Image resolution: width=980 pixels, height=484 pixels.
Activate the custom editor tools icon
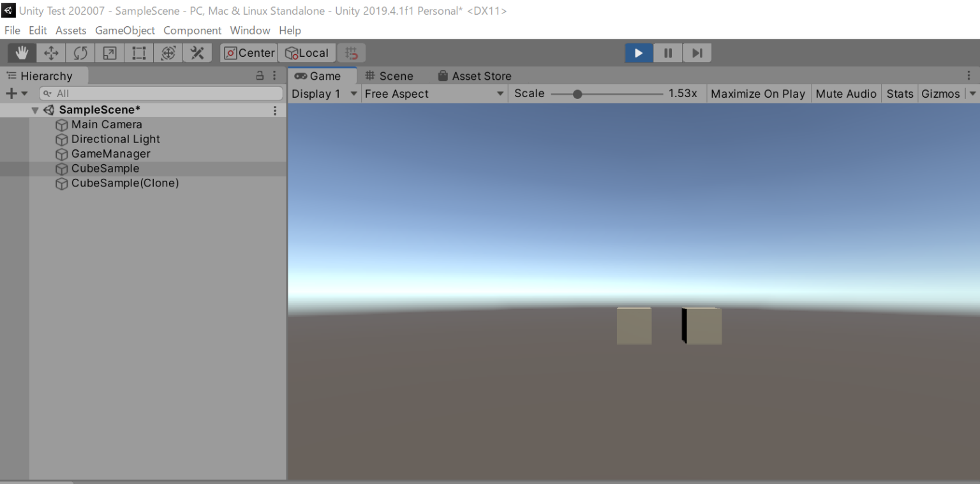[197, 52]
